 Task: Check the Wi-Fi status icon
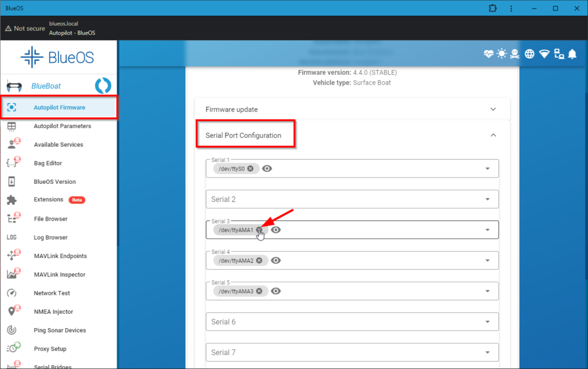pos(544,53)
